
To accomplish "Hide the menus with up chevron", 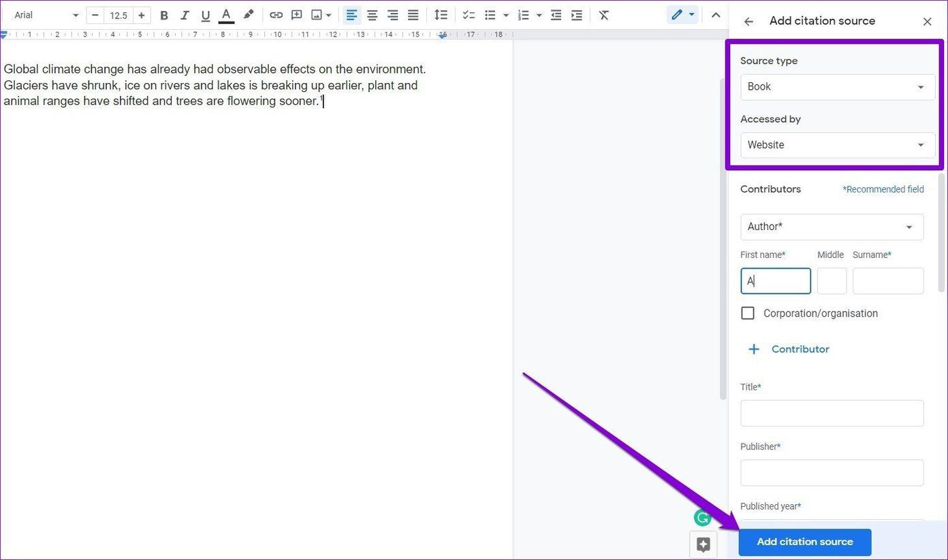I will point(715,15).
